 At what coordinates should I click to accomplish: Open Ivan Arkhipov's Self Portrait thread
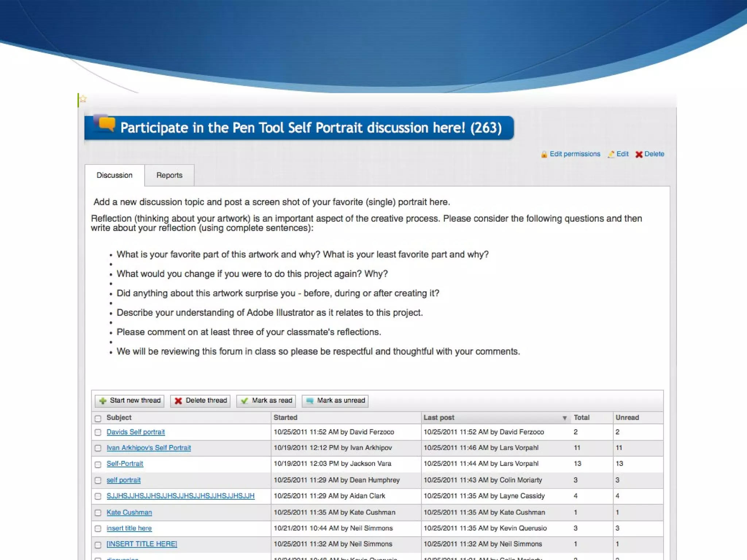click(148, 448)
